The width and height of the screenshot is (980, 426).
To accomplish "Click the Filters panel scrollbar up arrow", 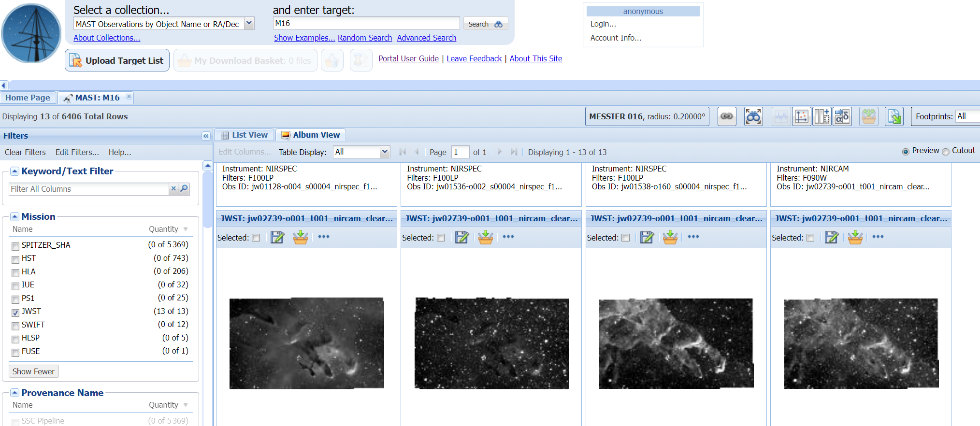I will pos(208,166).
